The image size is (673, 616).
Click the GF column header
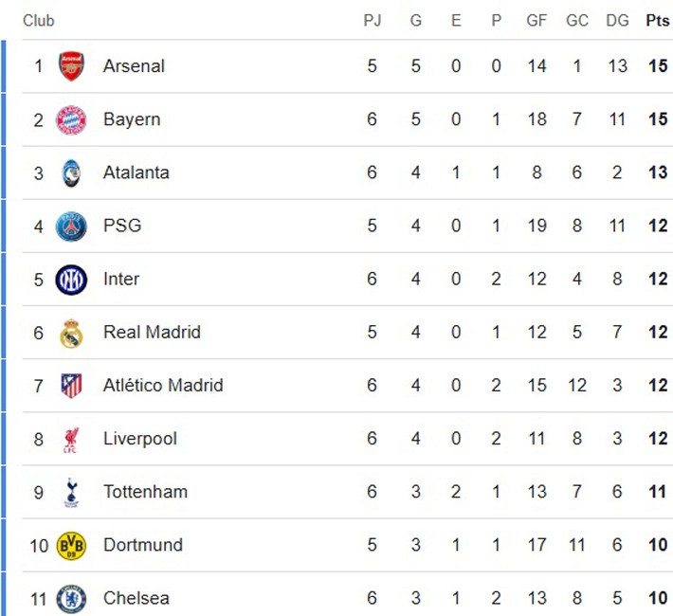(537, 21)
